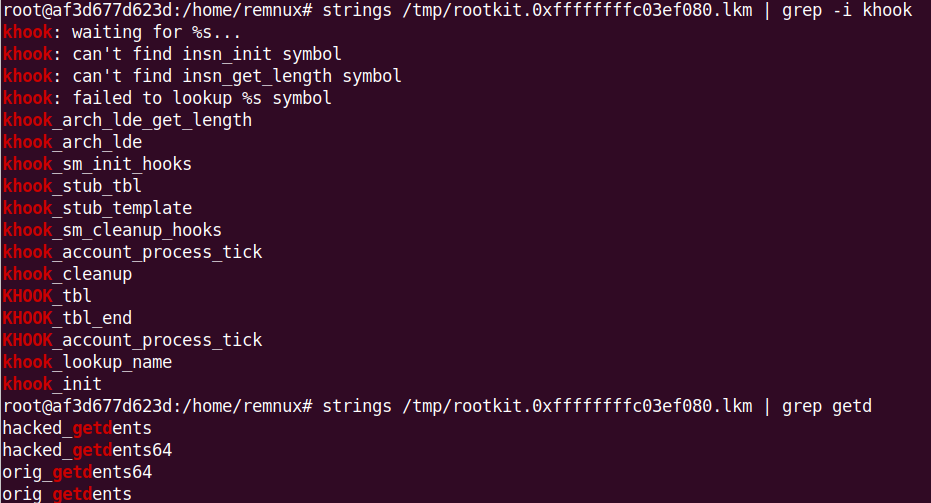The height and width of the screenshot is (503, 931).
Task: Select the 'khook: waiting for %s...' line
Action: [122, 32]
